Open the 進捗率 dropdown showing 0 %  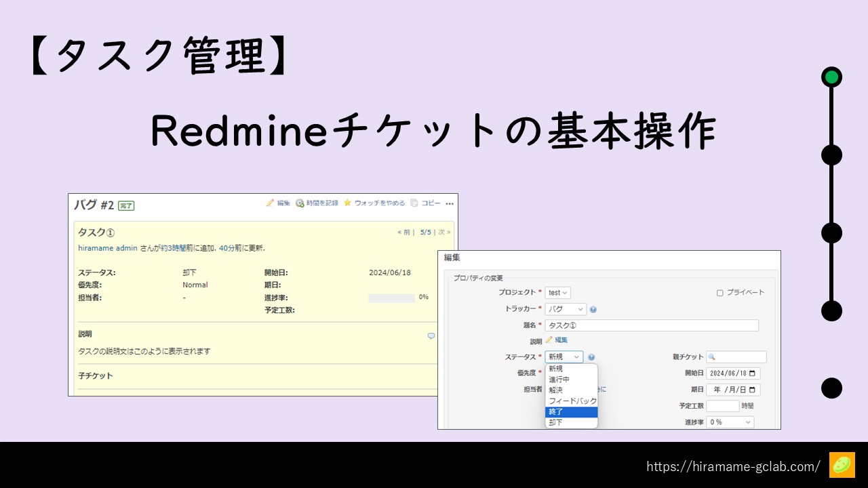pyautogui.click(x=730, y=422)
